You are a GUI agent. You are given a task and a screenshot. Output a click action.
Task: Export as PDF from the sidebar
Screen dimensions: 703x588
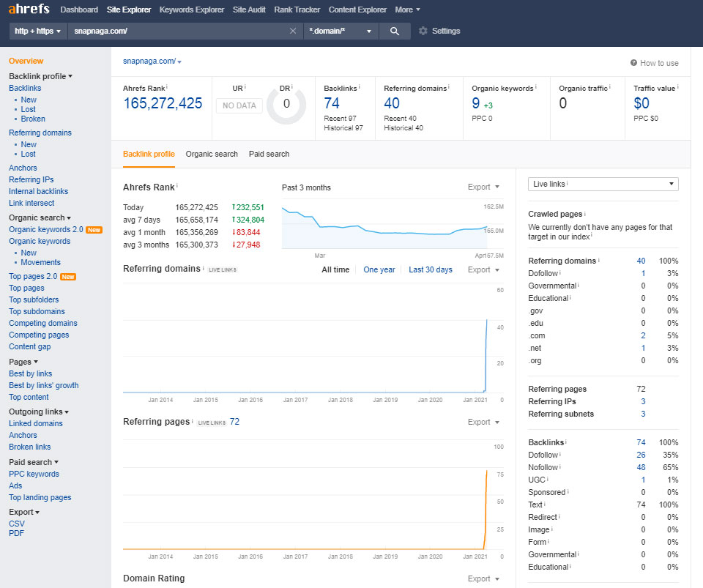(x=16, y=533)
